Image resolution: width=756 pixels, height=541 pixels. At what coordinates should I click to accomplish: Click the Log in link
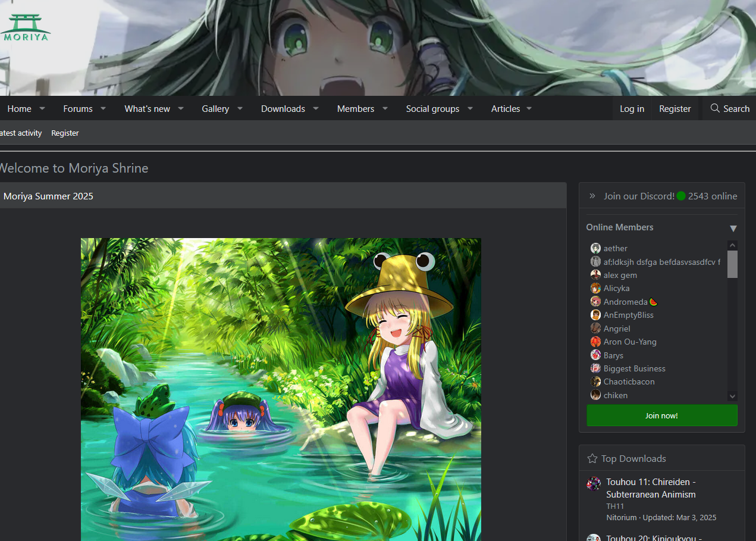(x=632, y=108)
